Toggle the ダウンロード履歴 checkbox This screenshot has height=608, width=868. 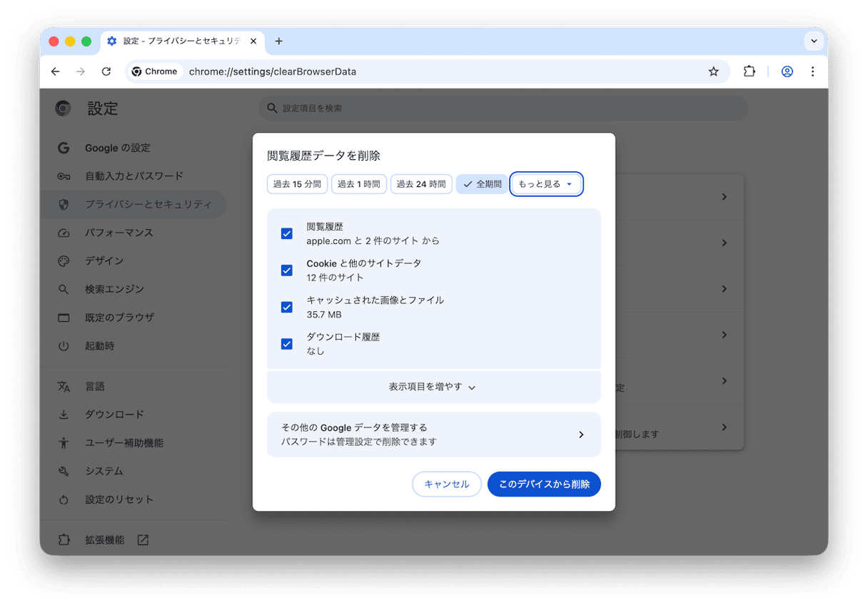tap(287, 344)
